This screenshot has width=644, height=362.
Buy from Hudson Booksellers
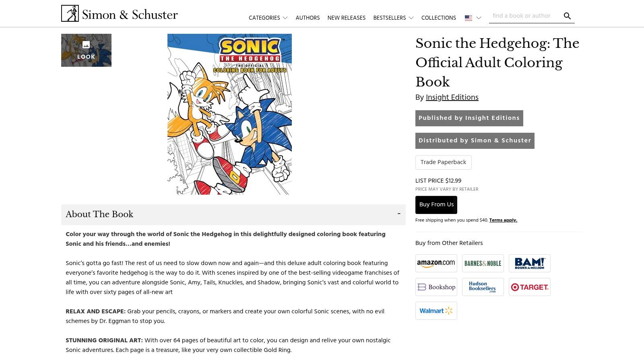[x=483, y=287]
